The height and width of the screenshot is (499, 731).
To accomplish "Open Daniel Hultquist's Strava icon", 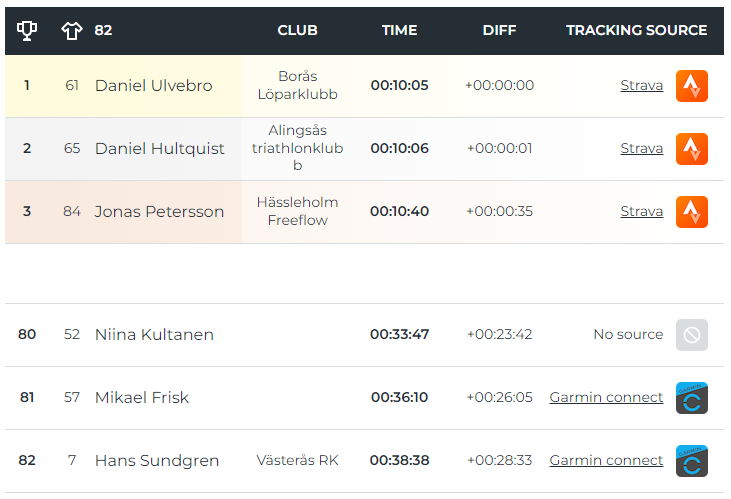I will pos(691,149).
